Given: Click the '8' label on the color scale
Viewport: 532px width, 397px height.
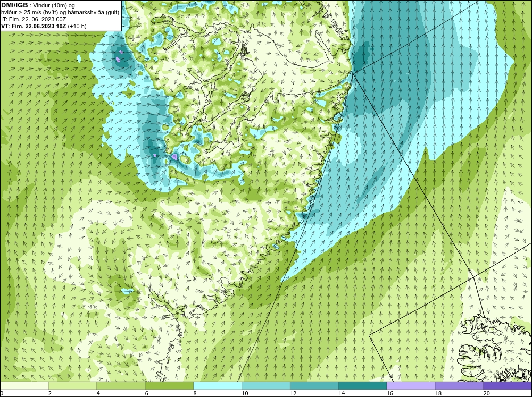Looking at the screenshot, I should [195, 393].
